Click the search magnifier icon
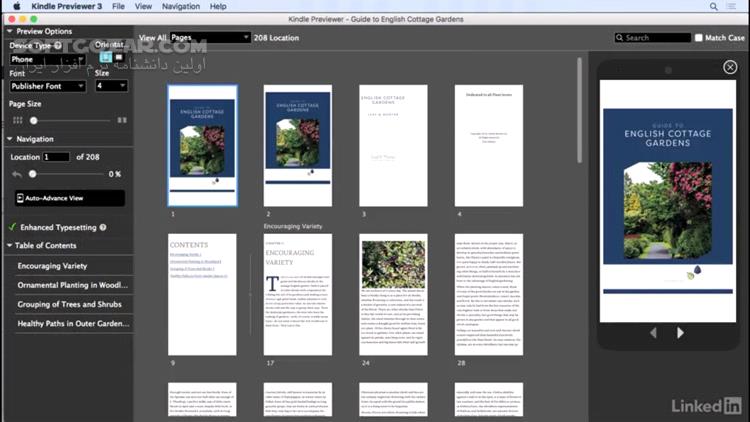This screenshot has height=422, width=750. (x=619, y=37)
